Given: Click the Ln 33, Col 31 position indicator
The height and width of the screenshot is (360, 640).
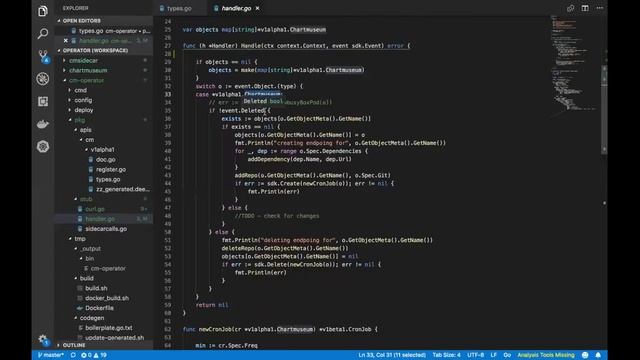Looking at the screenshot, I should tap(392, 355).
